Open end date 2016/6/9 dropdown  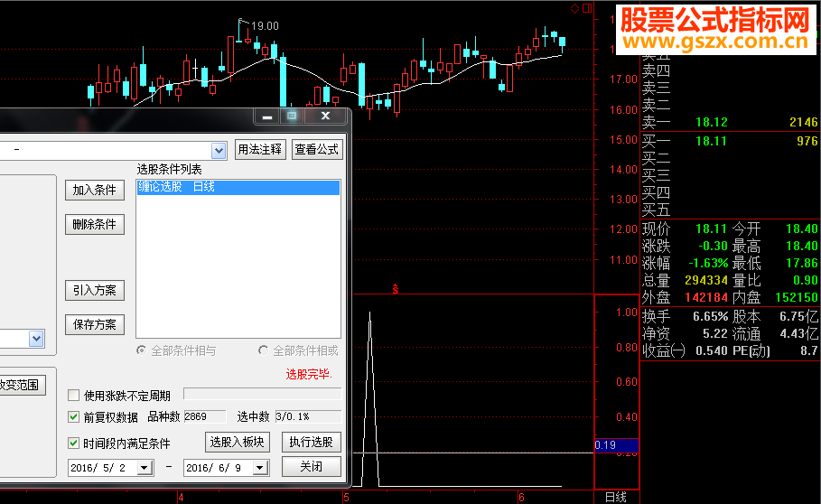tap(260, 467)
